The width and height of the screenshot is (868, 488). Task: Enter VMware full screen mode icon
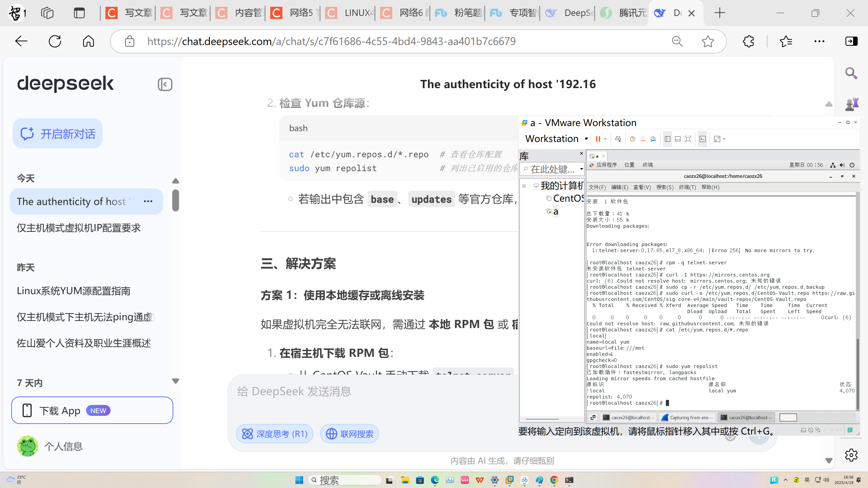[688, 139]
